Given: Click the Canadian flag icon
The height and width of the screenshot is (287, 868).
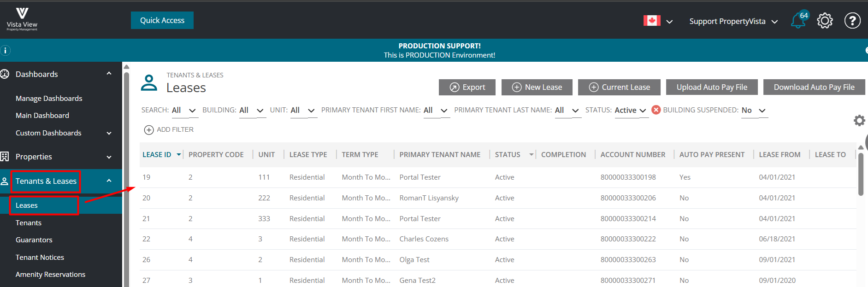Looking at the screenshot, I should tap(652, 21).
